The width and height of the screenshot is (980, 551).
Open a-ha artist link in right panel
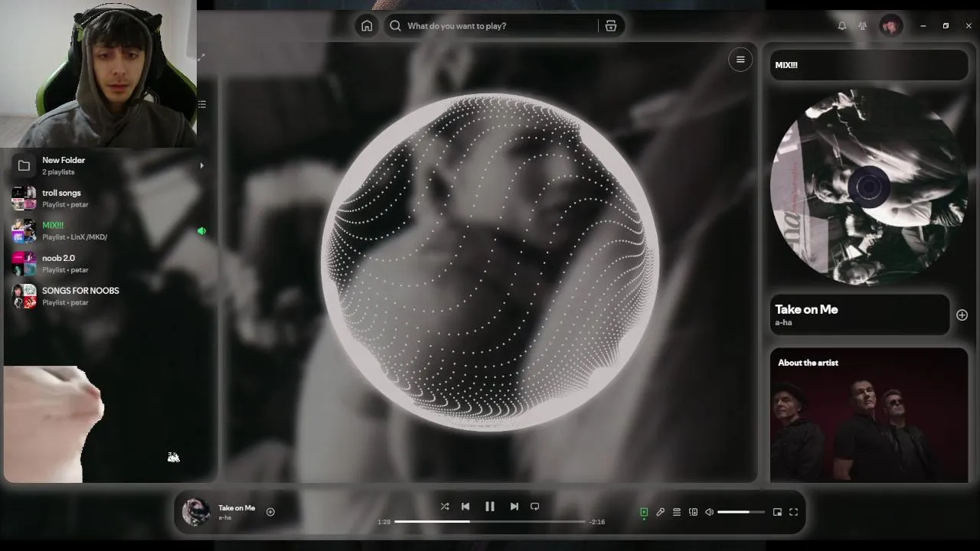[x=783, y=323]
